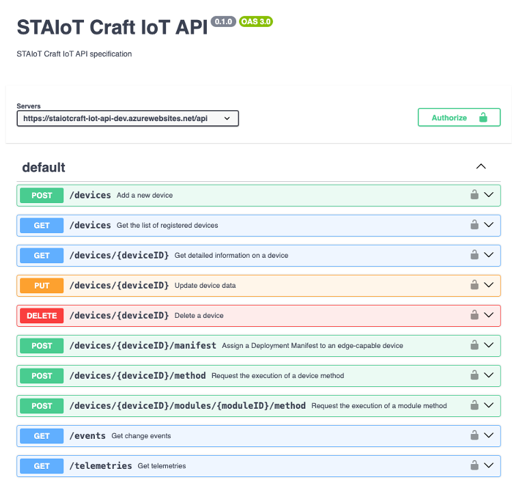Click 'Assign a Deployment Manifest' description text
Image resolution: width=525 pixels, height=483 pixels.
point(312,346)
